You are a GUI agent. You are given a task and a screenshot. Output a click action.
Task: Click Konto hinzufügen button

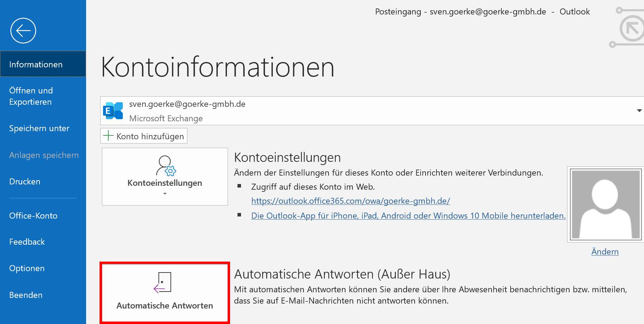tap(144, 136)
